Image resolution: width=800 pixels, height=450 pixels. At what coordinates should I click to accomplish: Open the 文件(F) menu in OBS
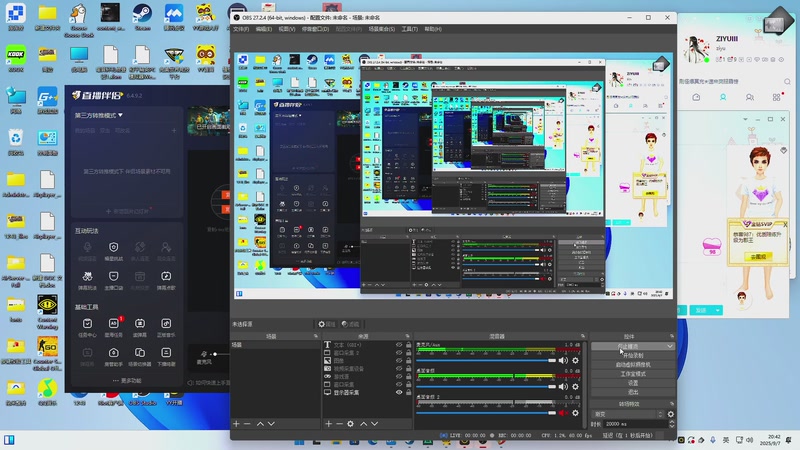(x=241, y=29)
